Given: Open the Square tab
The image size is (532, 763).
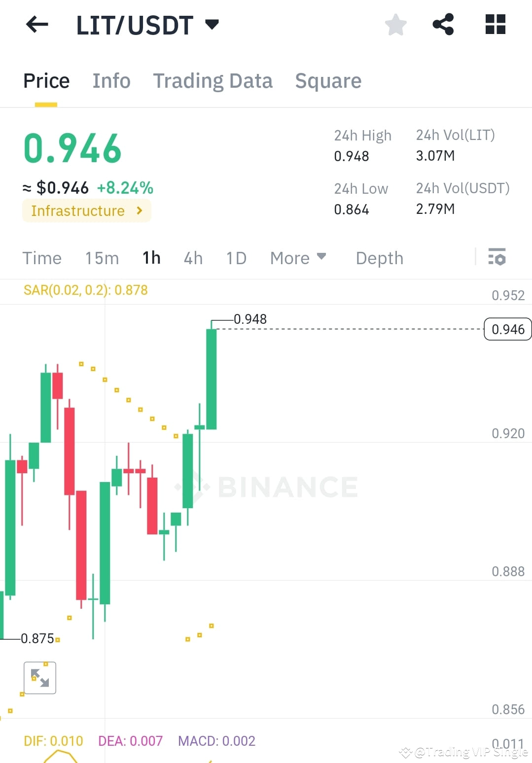Looking at the screenshot, I should [x=328, y=80].
